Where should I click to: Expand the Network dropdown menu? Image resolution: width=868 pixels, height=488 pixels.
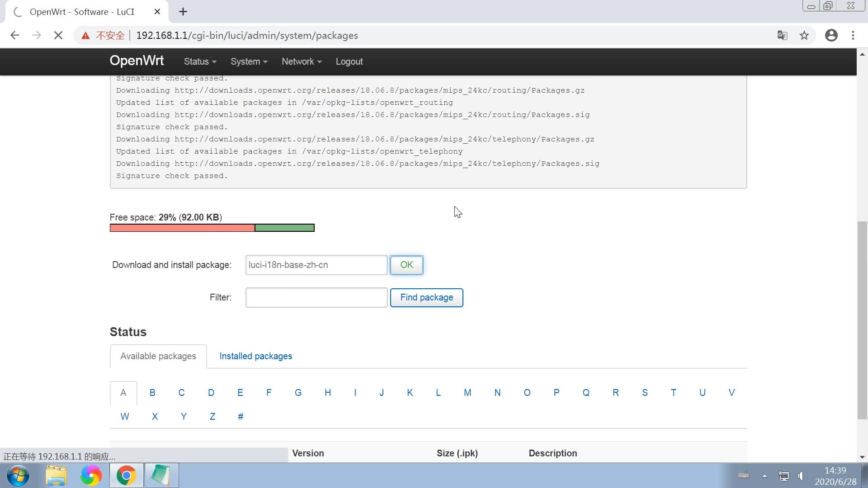301,61
